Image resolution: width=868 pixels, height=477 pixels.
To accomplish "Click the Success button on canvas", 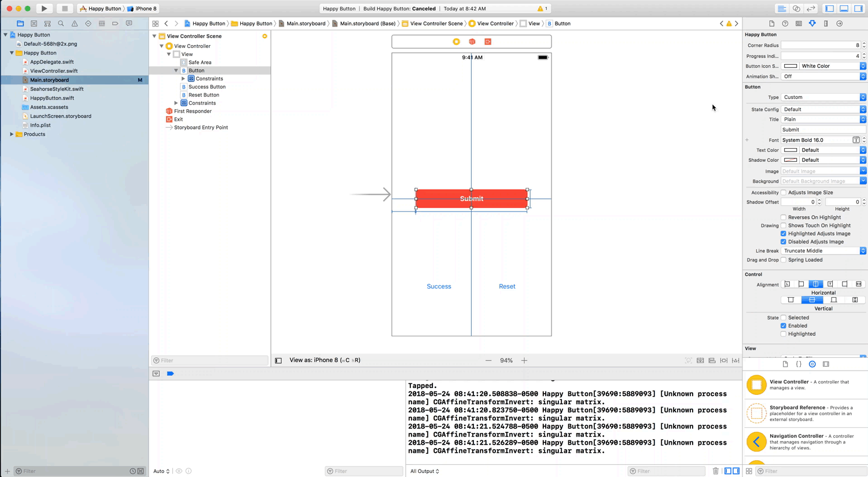I will click(x=439, y=286).
